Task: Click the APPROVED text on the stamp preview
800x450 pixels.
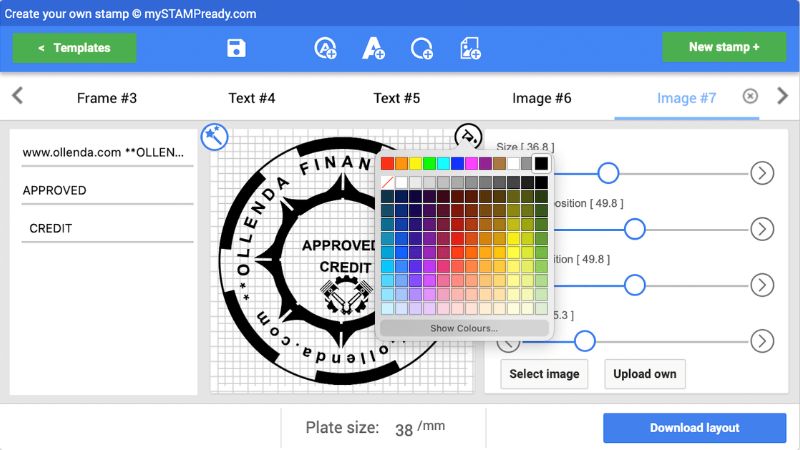Action: pyautogui.click(x=339, y=245)
